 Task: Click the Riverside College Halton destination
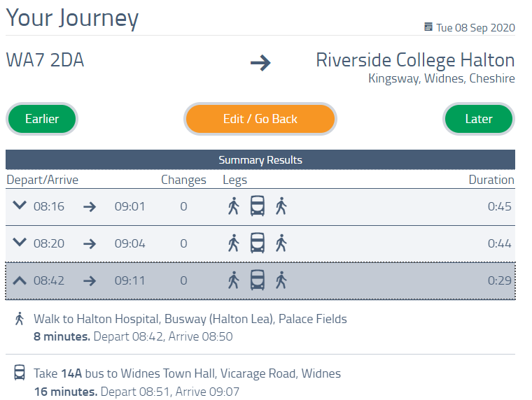click(x=415, y=60)
